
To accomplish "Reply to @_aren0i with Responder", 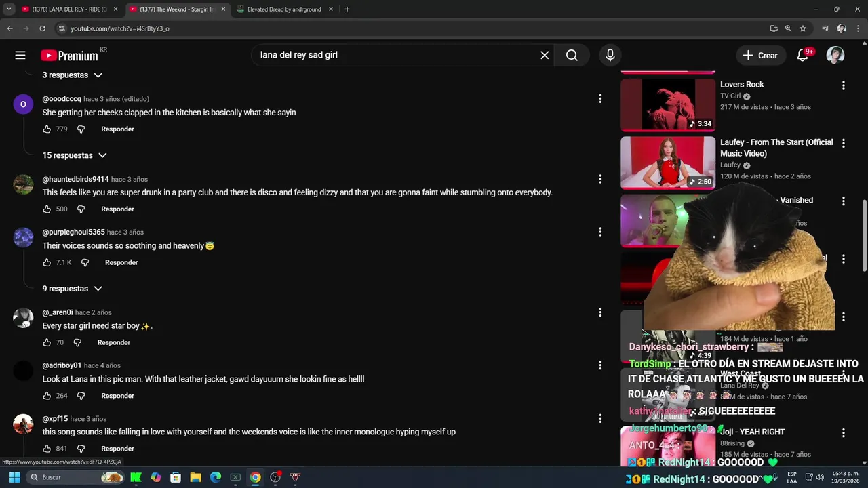I will click(x=113, y=343).
